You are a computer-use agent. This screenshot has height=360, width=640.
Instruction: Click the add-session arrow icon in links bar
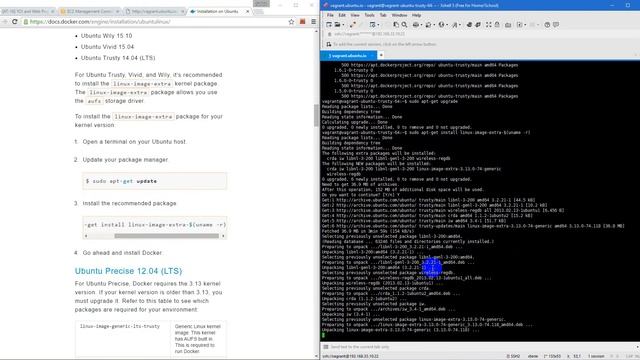tap(329, 44)
